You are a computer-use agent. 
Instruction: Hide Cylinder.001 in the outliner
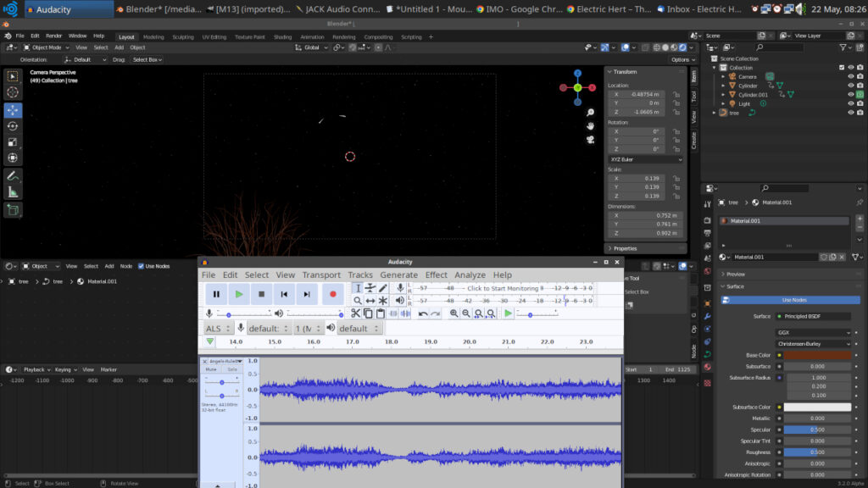pyautogui.click(x=851, y=95)
